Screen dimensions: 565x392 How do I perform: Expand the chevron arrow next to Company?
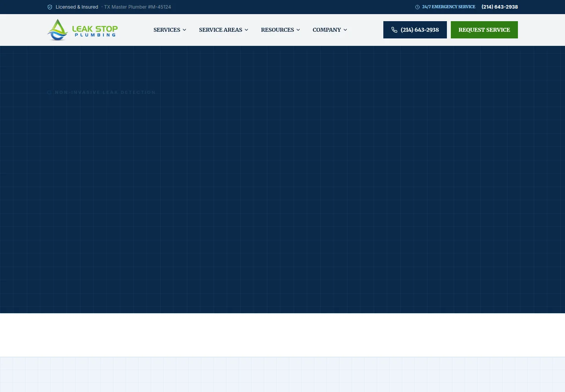point(345,30)
